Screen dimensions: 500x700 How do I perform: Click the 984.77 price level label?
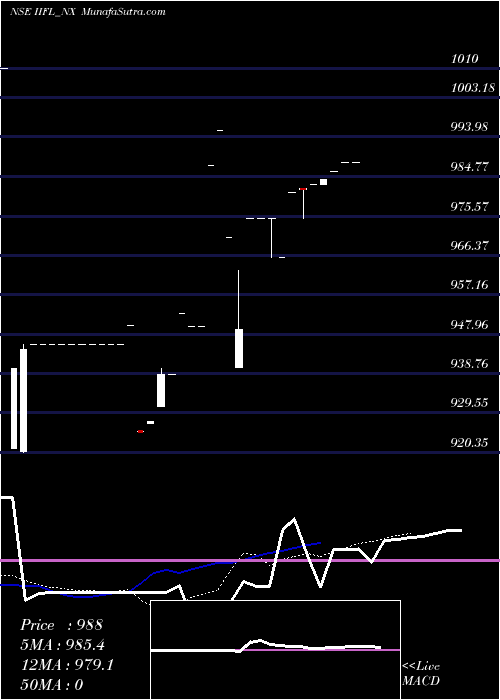[469, 167]
